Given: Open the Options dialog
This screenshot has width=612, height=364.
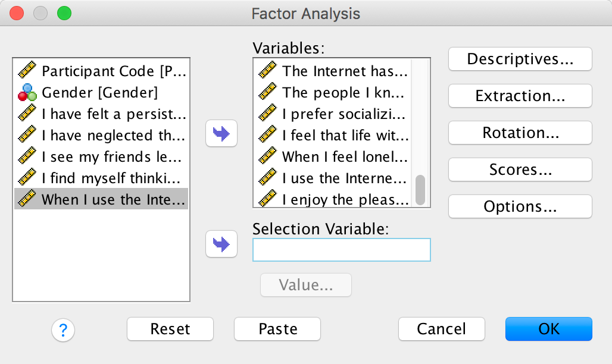Looking at the screenshot, I should (x=520, y=206).
